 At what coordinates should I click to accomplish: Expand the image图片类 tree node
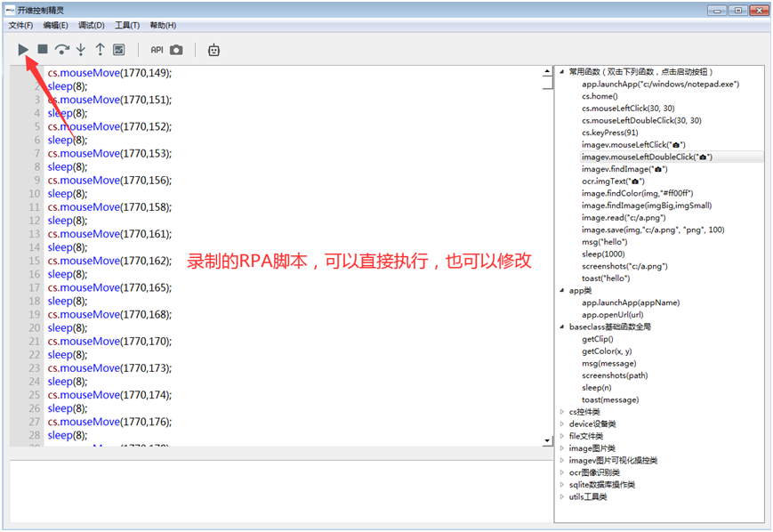[x=562, y=448]
